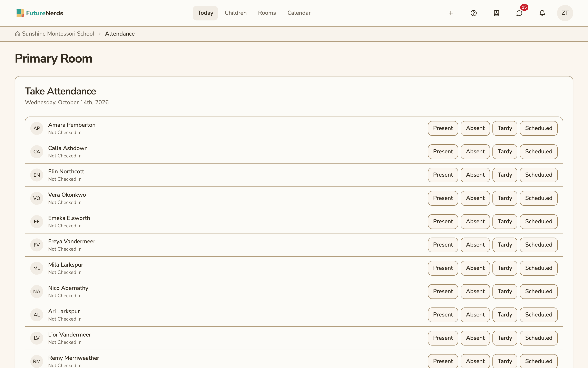Mark Lior Vandermeer as Absent
588x368 pixels.
pyautogui.click(x=475, y=338)
